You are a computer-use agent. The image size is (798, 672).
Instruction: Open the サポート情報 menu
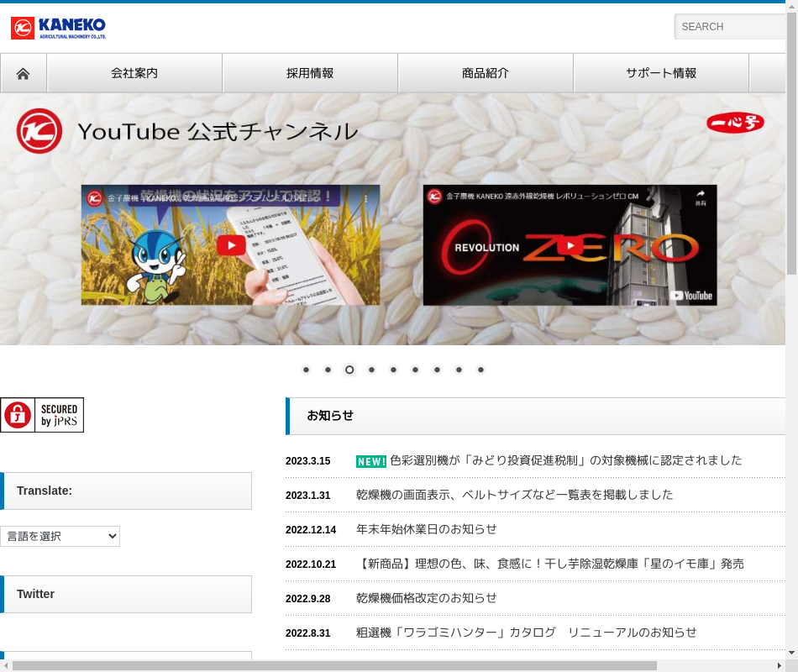pos(661,73)
